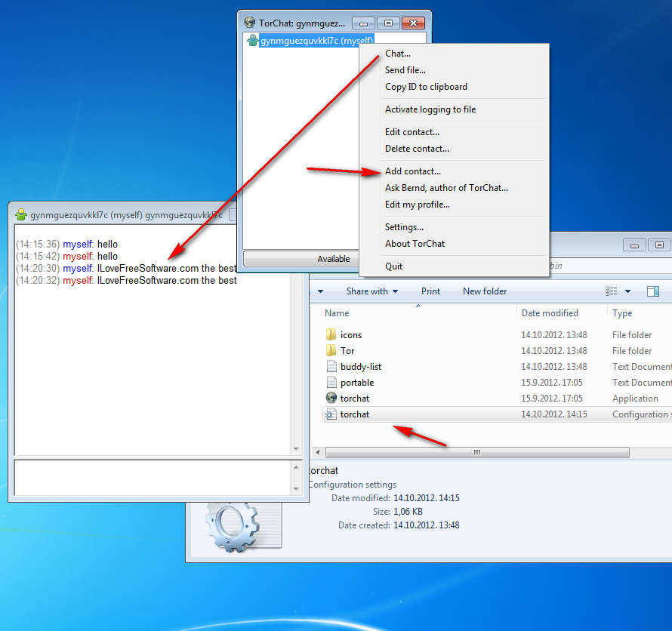Click the TorChat globe icon in title bar
The image size is (672, 631).
coord(249,23)
